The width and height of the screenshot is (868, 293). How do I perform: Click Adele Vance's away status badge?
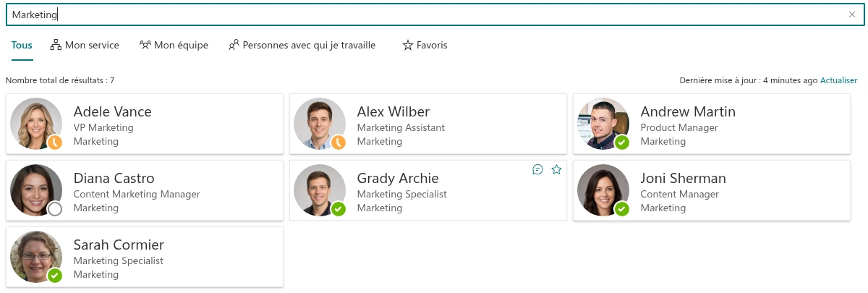(55, 143)
